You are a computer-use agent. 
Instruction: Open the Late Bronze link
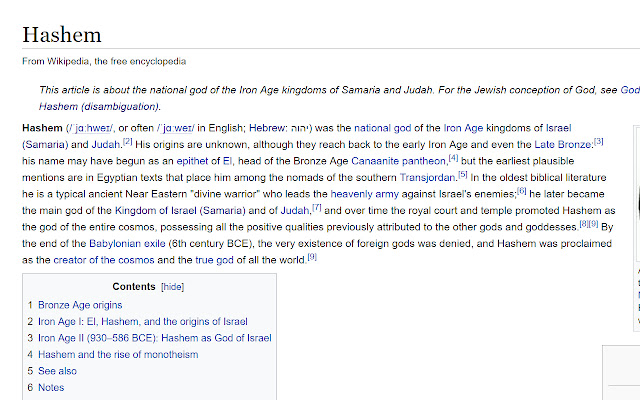pyautogui.click(x=563, y=144)
